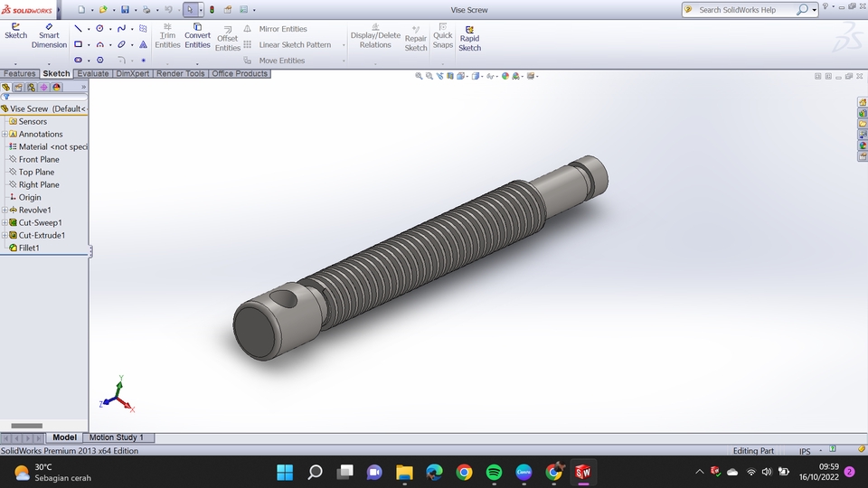Click the Convert Entities button
This screenshot has width=868, height=488.
click(197, 36)
